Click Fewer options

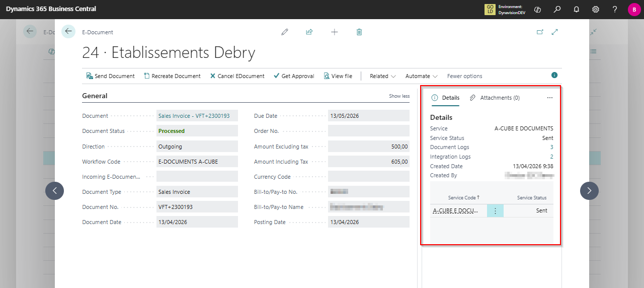(465, 76)
